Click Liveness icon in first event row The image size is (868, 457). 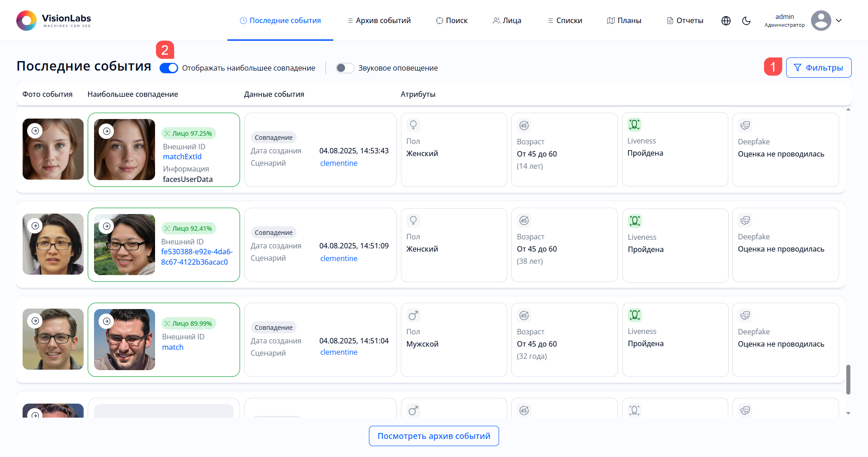[x=634, y=124]
